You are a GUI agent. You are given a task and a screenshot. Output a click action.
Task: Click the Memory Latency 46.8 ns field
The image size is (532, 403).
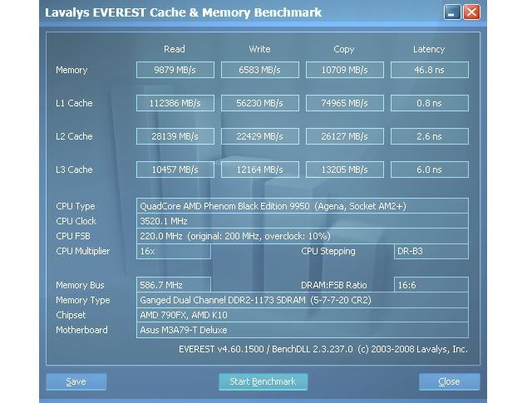(x=430, y=71)
